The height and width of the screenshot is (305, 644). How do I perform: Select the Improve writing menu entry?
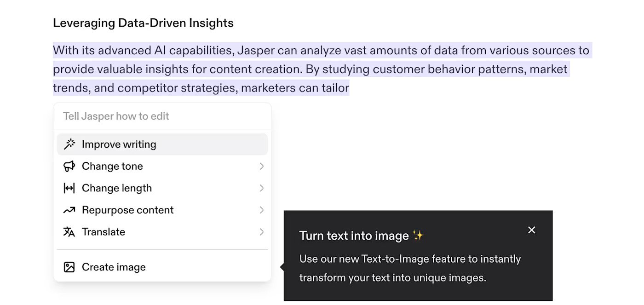(119, 144)
